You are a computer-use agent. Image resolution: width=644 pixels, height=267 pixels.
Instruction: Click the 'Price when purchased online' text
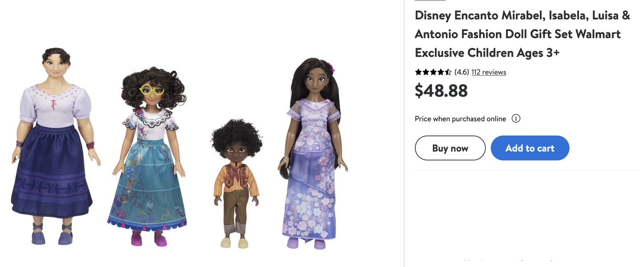click(x=460, y=119)
